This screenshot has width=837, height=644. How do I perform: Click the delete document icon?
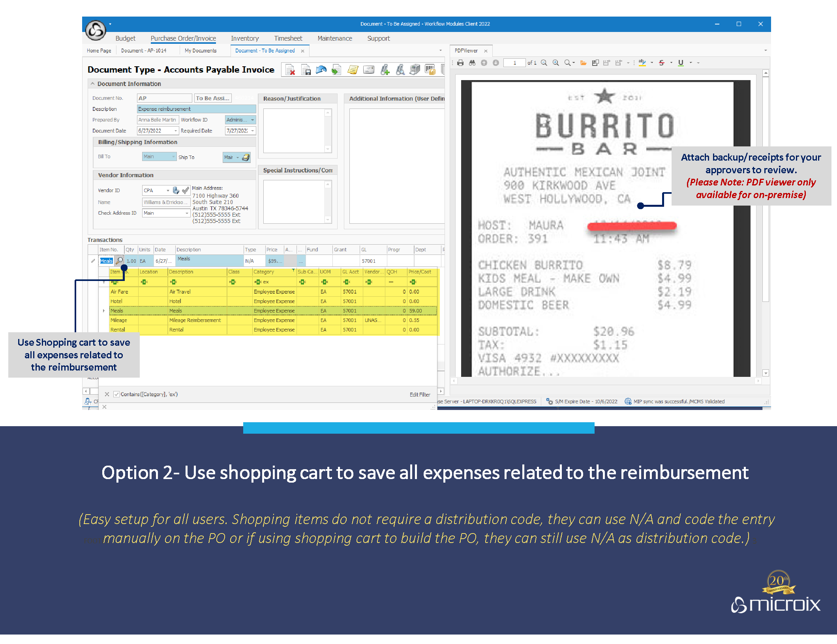tap(291, 70)
